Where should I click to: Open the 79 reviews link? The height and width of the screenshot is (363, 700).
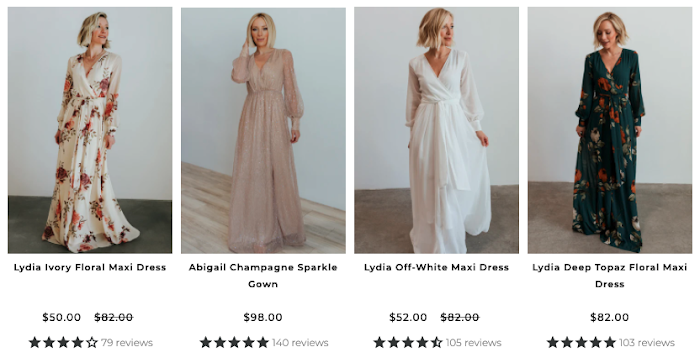pyautogui.click(x=127, y=342)
